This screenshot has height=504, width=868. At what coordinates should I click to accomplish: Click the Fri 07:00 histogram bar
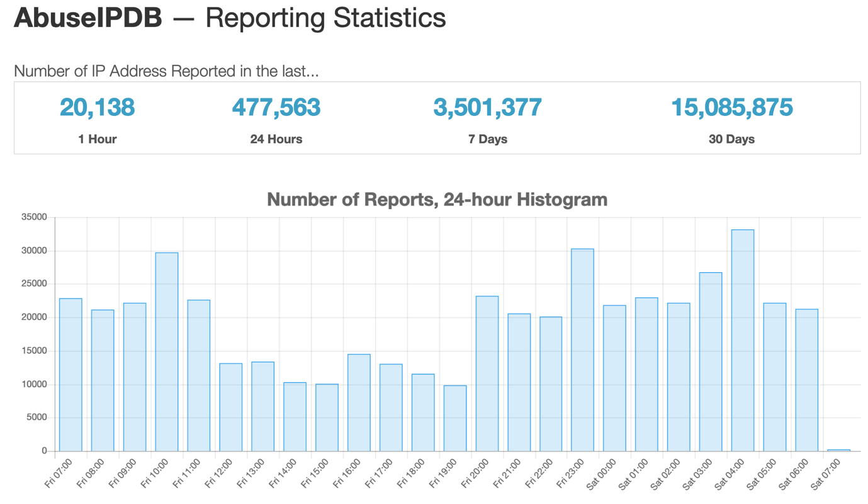pos(70,375)
